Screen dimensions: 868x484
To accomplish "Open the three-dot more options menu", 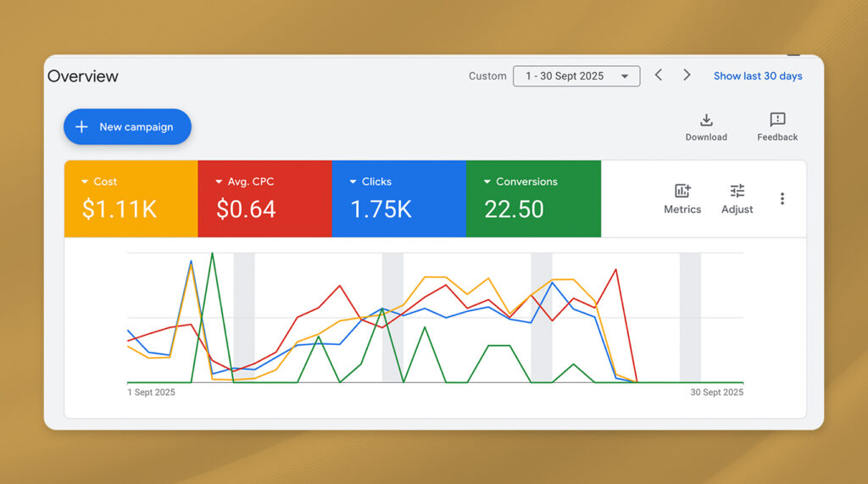I will click(x=782, y=198).
